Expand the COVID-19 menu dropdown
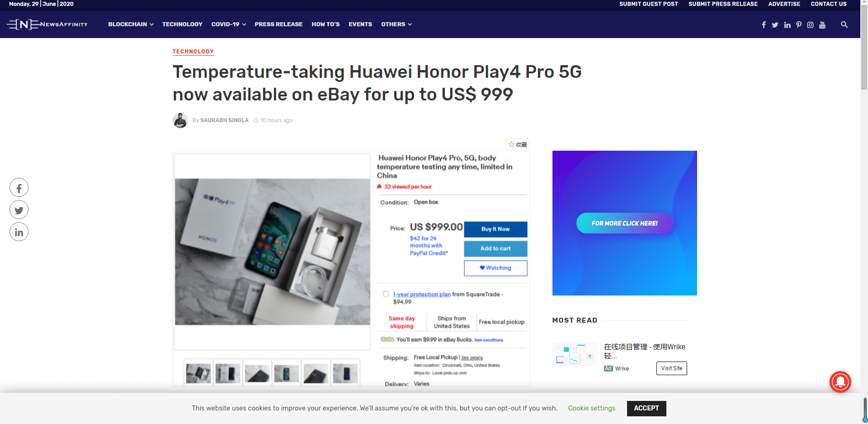Viewport: 868px width, 424px height. click(x=229, y=24)
